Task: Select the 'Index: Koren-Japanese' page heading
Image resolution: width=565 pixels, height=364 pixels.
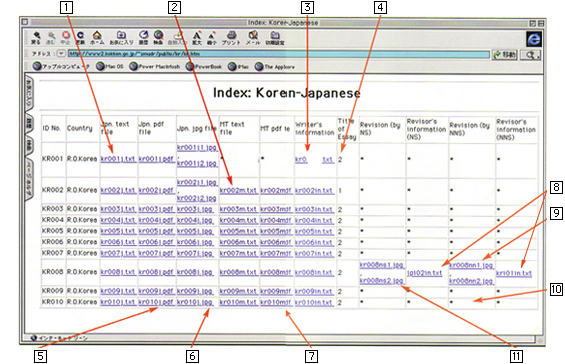Action: 286,93
